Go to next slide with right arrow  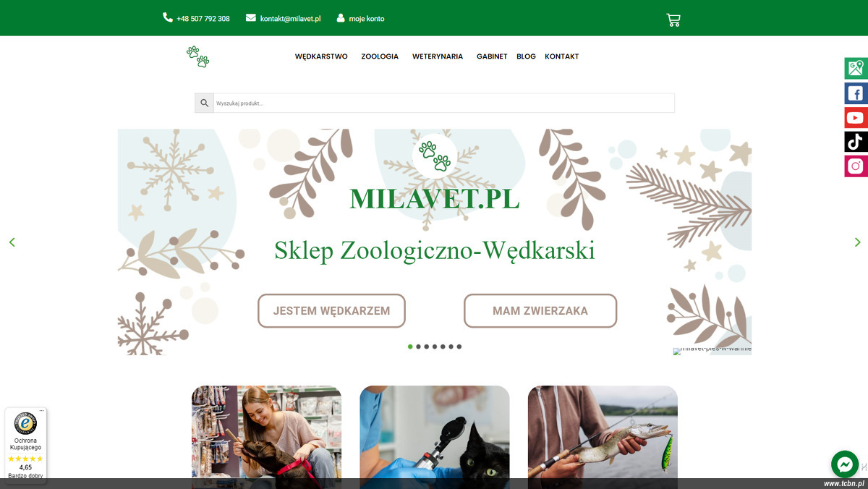[858, 242]
